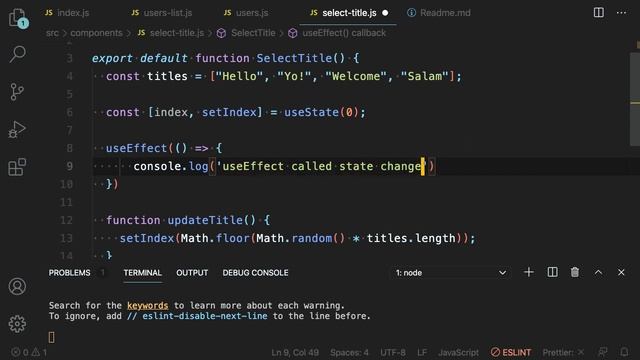Viewport: 640px width, 360px height.
Task: Open feedback icon in status bar
Action: (x=603, y=352)
